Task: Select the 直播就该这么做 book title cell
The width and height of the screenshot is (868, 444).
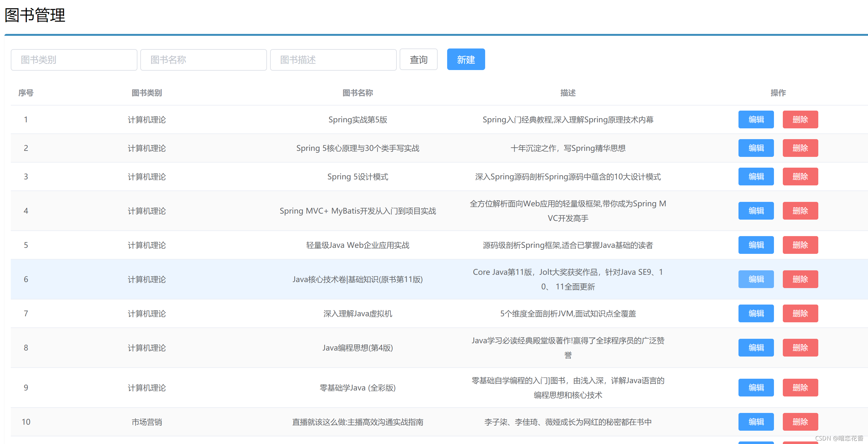Action: click(x=358, y=422)
